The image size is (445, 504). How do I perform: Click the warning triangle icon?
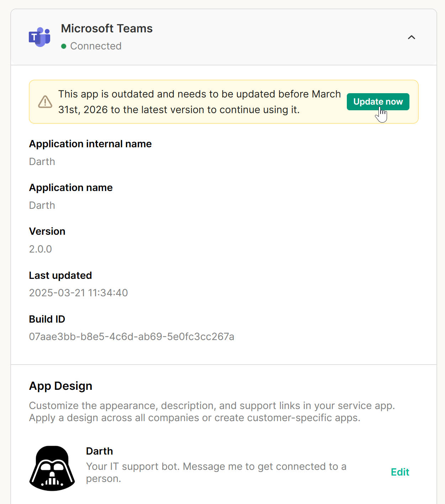click(45, 102)
